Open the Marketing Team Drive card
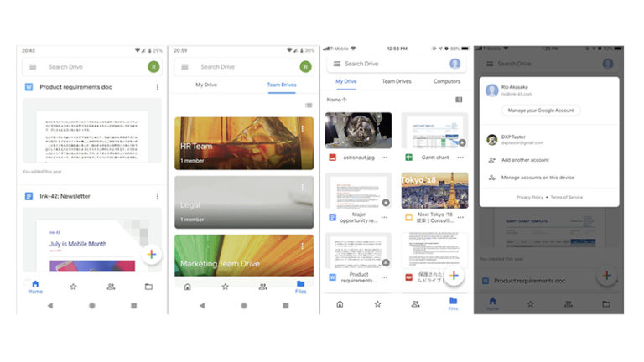The height and width of the screenshot is (362, 644). point(244,256)
